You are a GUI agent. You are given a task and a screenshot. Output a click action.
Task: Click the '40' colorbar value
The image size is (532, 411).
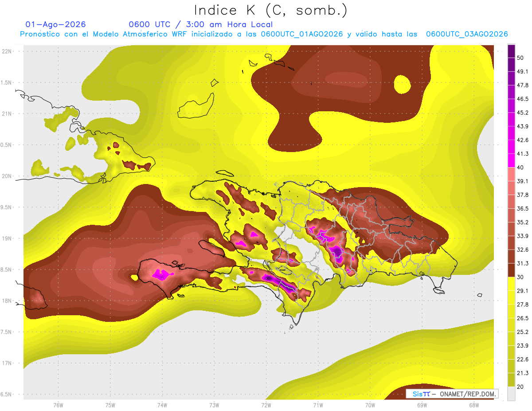[520, 167]
